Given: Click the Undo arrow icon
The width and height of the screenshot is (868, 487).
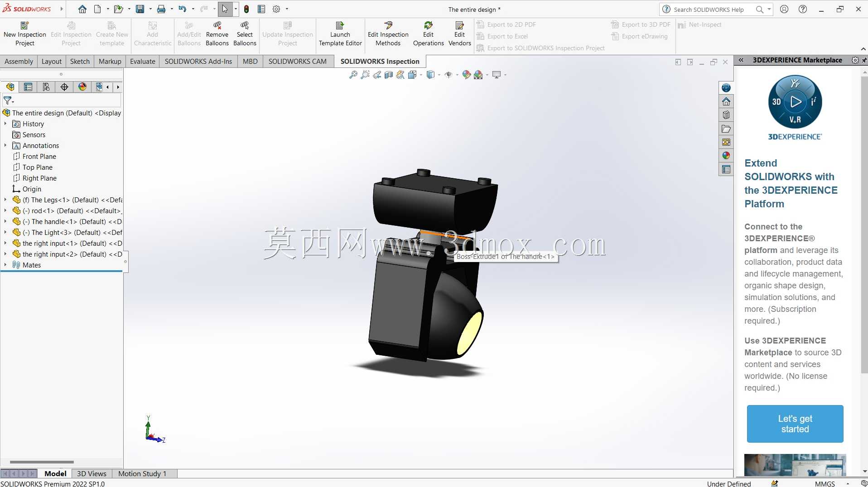Looking at the screenshot, I should pyautogui.click(x=182, y=9).
